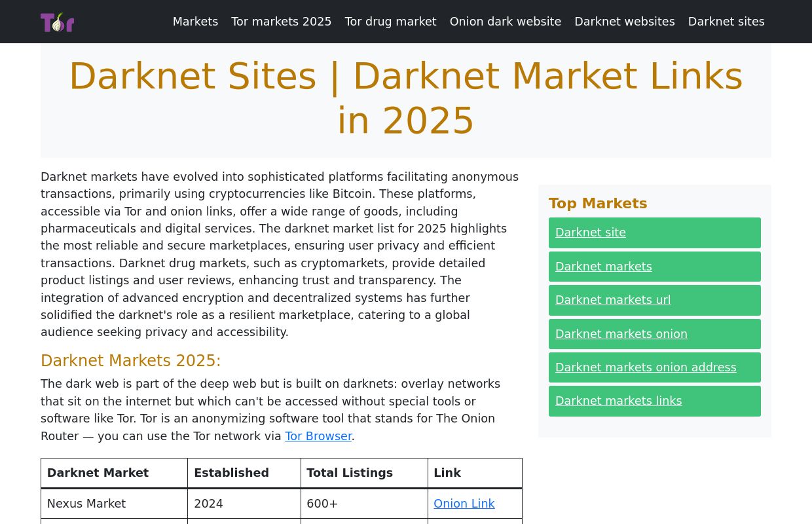Open the Markets menu item

pyautogui.click(x=195, y=22)
